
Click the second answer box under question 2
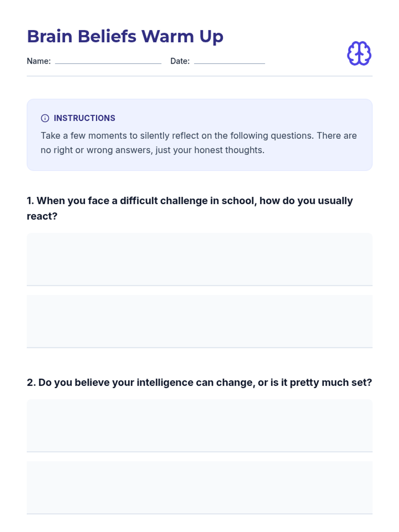pyautogui.click(x=199, y=487)
